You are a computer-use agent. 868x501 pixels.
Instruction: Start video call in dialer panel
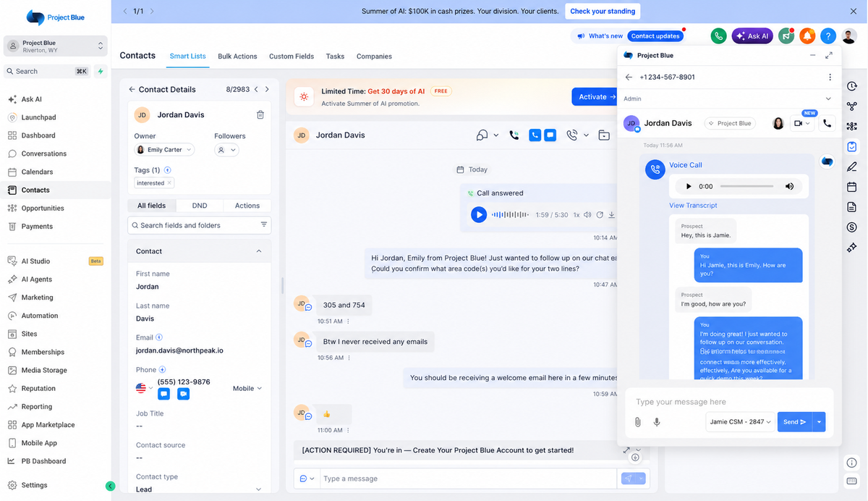point(802,123)
